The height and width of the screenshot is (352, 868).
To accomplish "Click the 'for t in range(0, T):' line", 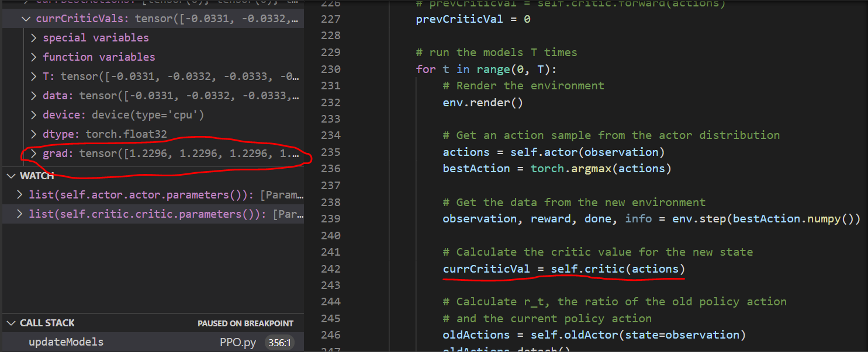I will tap(487, 69).
